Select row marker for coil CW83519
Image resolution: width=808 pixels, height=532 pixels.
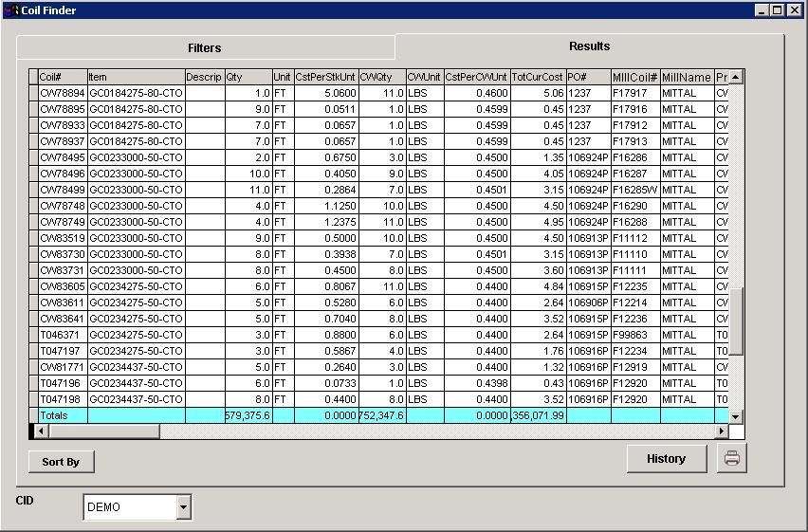[33, 238]
